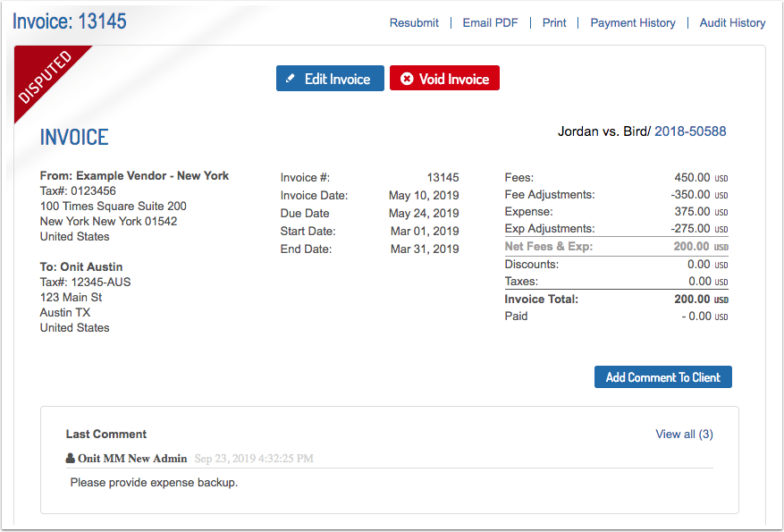
Task: Click the pencil icon on Edit Invoice
Action: (x=290, y=79)
